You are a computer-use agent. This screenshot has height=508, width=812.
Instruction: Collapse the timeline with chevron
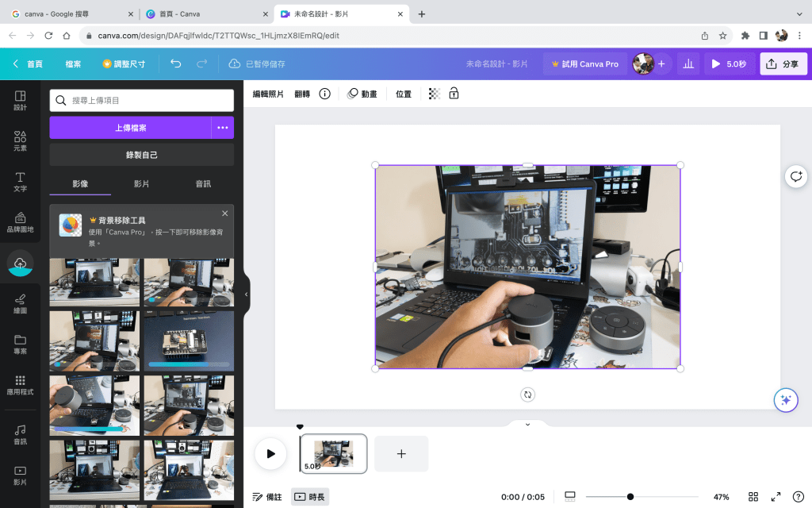(x=527, y=425)
